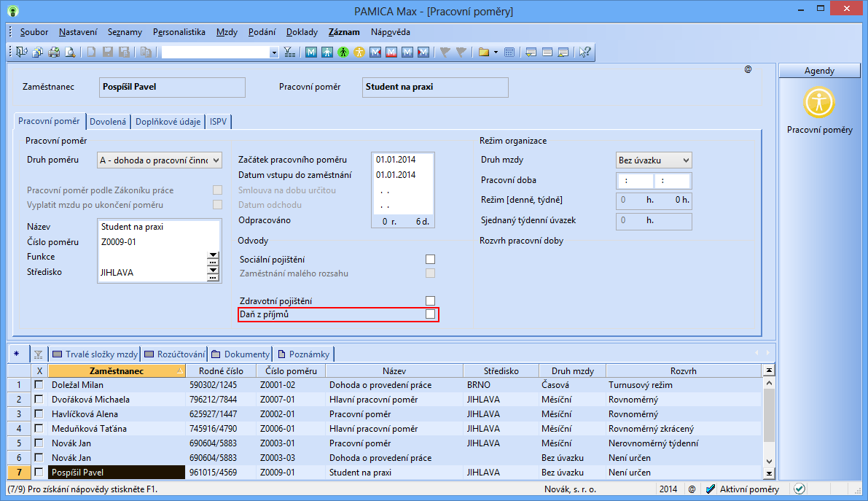Click the Číslo poměru field showing Z0009-01
The width and height of the screenshot is (868, 501).
click(x=159, y=242)
